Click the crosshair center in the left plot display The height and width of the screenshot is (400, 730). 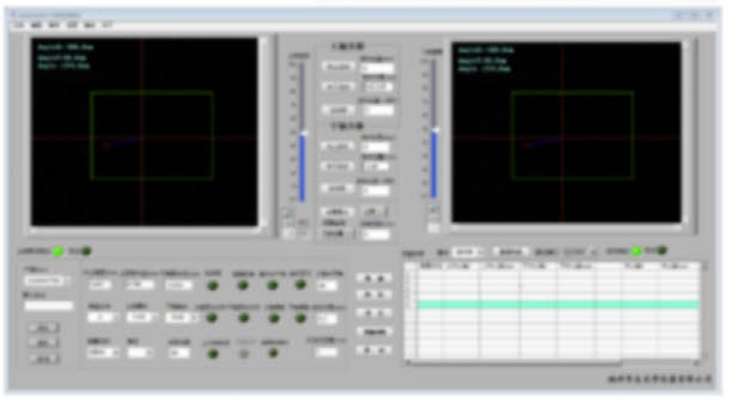click(141, 136)
